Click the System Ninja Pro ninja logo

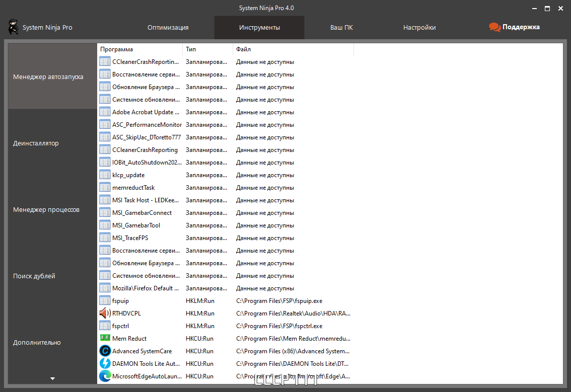point(13,27)
